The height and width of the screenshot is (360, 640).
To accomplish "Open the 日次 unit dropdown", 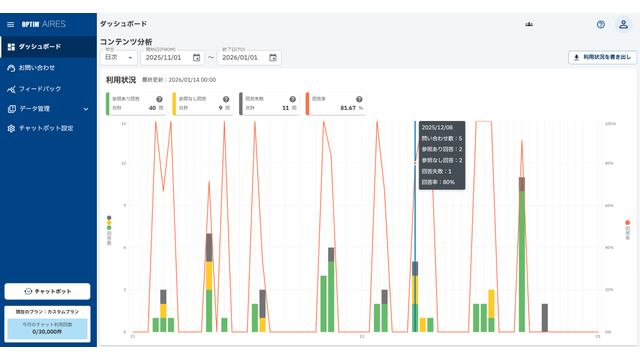I will [x=119, y=58].
